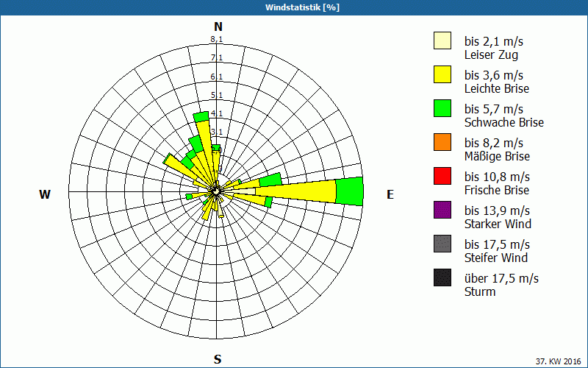The image size is (588, 368).
Task: Click the green tip of the east wind bar
Action: [350, 191]
